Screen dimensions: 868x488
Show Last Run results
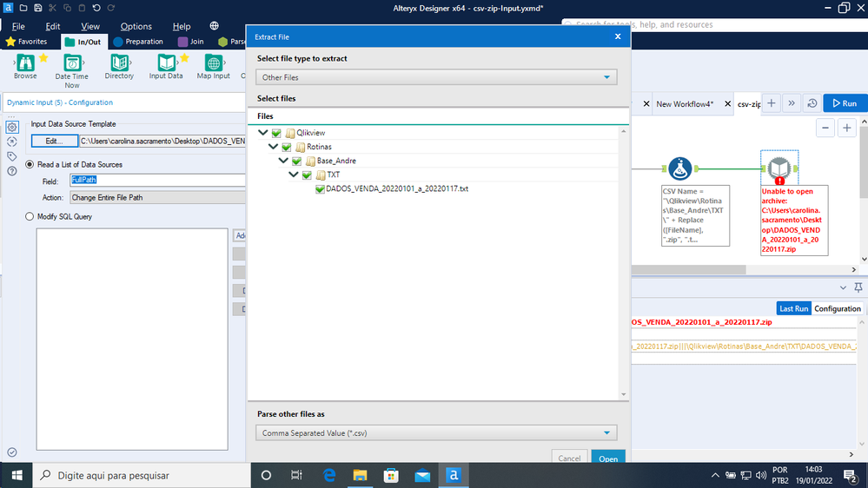click(x=794, y=308)
